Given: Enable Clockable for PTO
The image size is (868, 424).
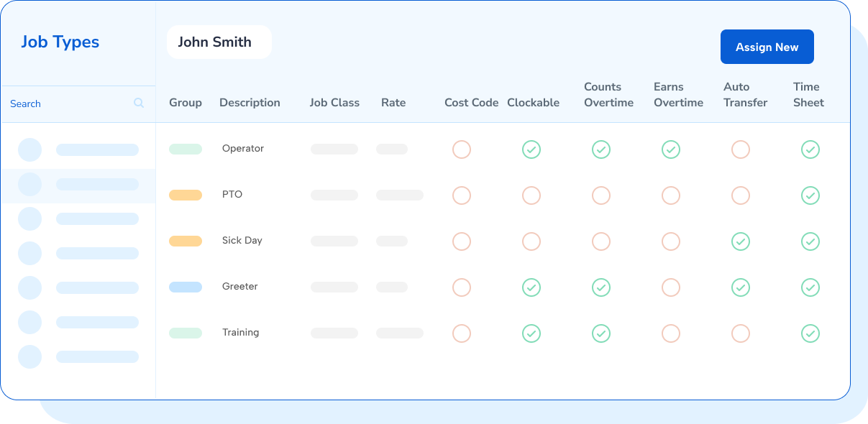Looking at the screenshot, I should (531, 195).
